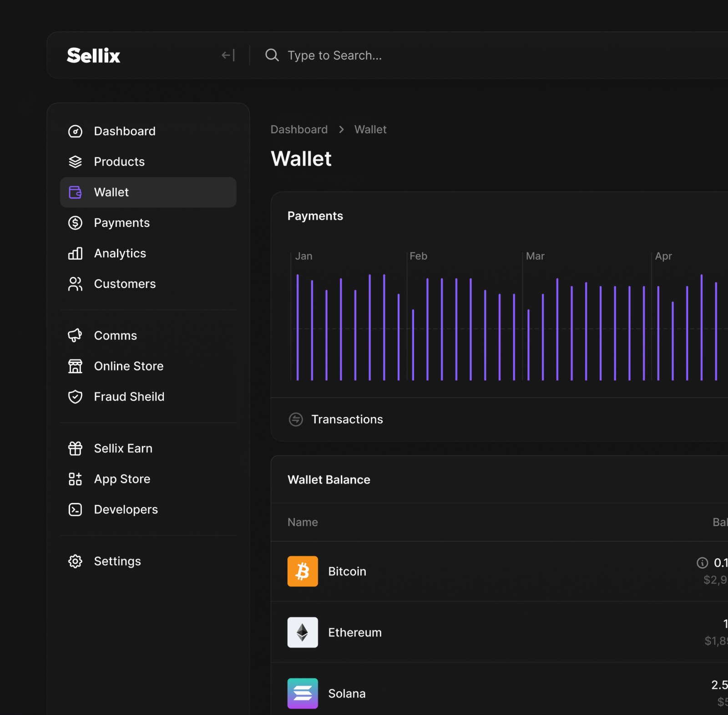This screenshot has height=715, width=728.
Task: Click the Sellix logo
Action: [x=93, y=55]
